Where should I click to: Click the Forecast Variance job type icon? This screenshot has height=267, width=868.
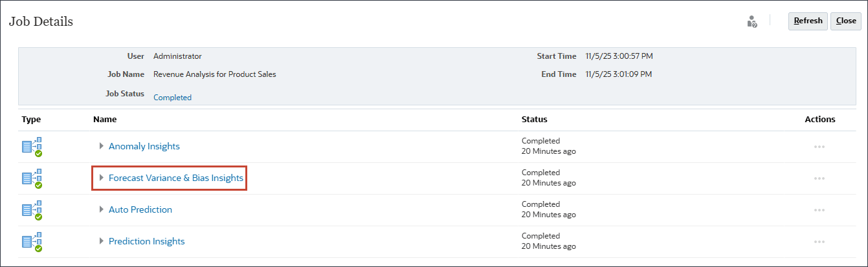coord(32,178)
